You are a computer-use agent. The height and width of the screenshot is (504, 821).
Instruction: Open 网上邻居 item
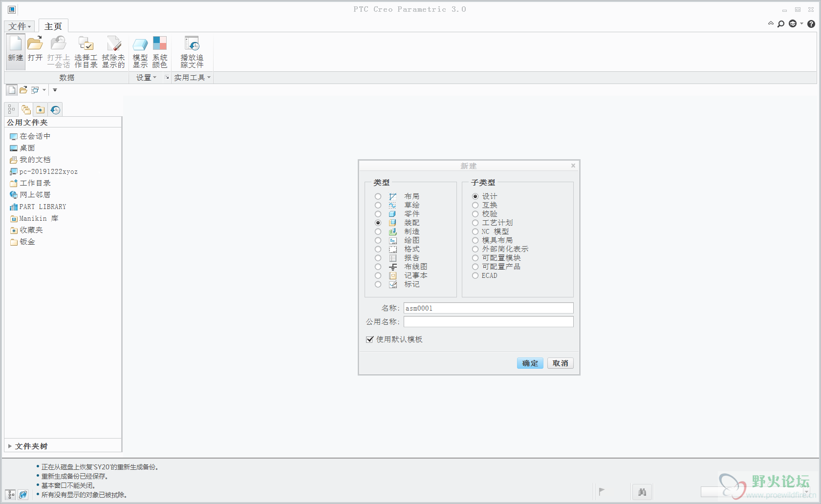(30, 195)
